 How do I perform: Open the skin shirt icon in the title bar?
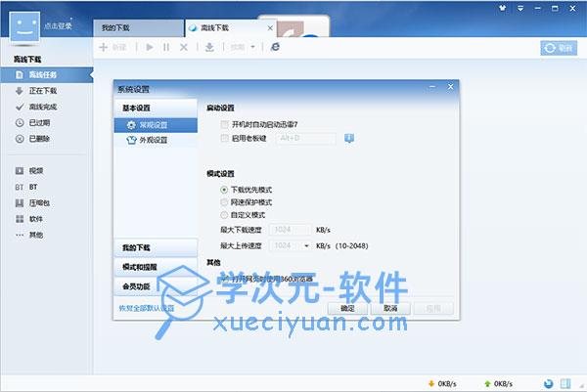502,8
